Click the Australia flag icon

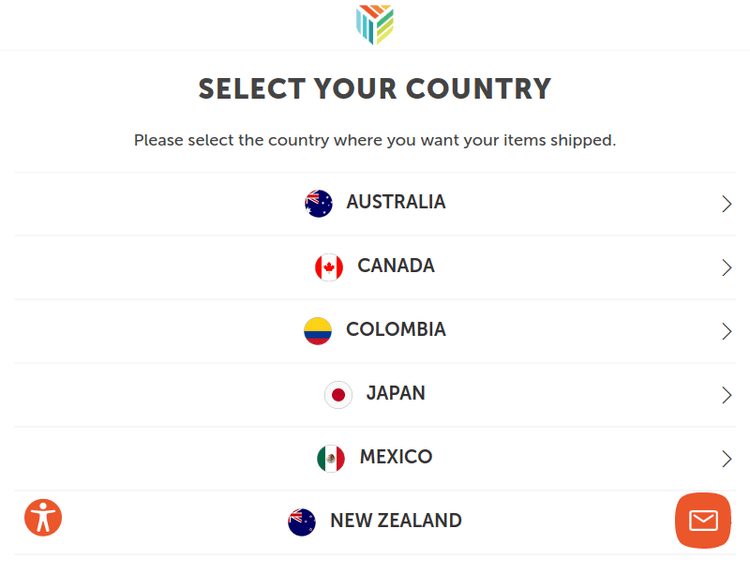click(x=319, y=203)
